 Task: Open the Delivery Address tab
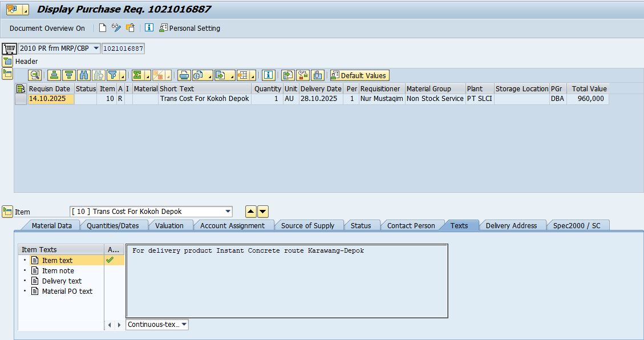(511, 225)
